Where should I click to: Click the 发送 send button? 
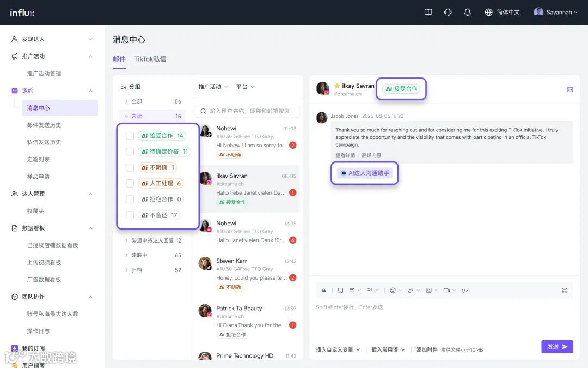pos(558,347)
